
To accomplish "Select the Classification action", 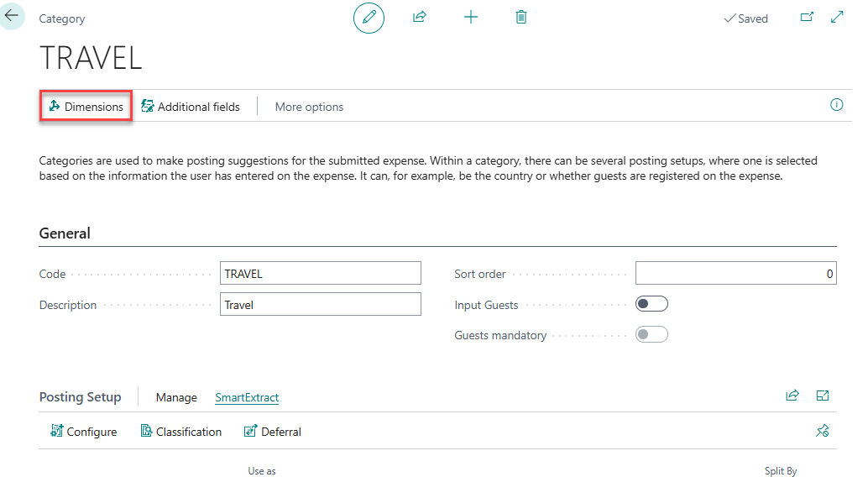I will (180, 432).
